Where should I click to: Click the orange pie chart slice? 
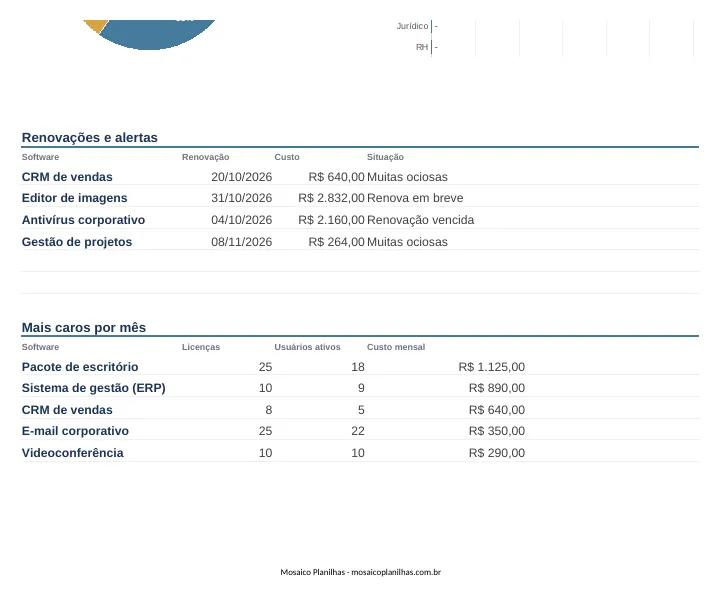point(95,25)
